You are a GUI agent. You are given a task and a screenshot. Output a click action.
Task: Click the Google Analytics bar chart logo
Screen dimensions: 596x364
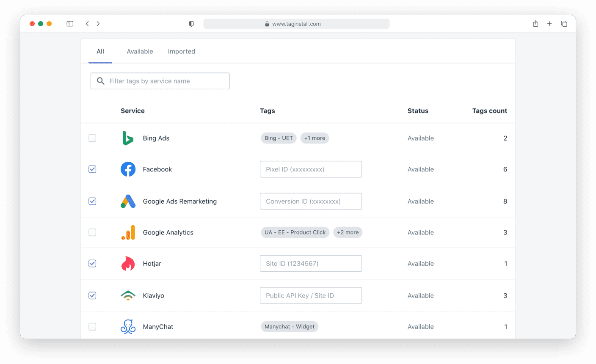[128, 232]
